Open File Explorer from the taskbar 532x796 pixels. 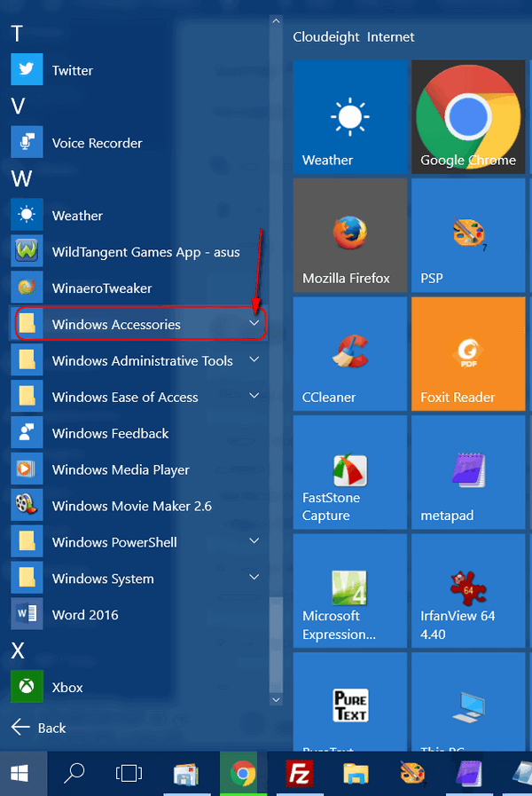pos(356,773)
